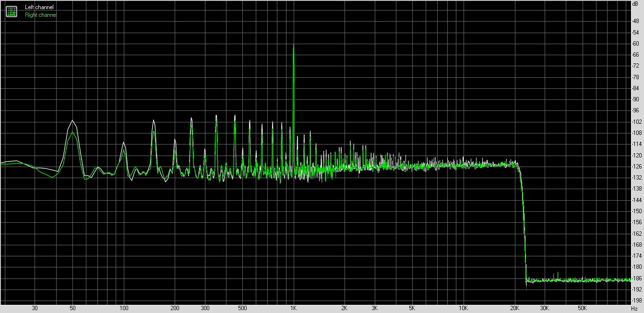Click the -108 dB axis label
The width and height of the screenshot is (644, 313).
tap(637, 132)
